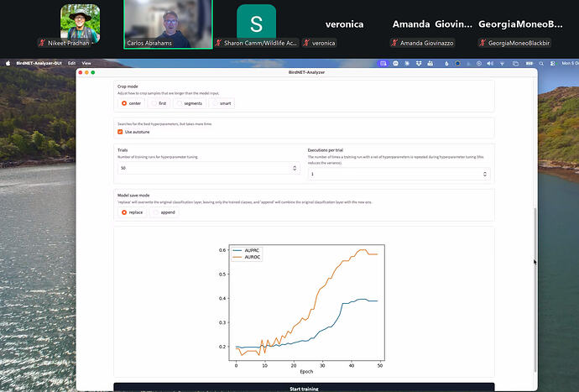Click Carlos Abrahams' video thumbnail
This screenshot has width=579, height=392.
168,24
